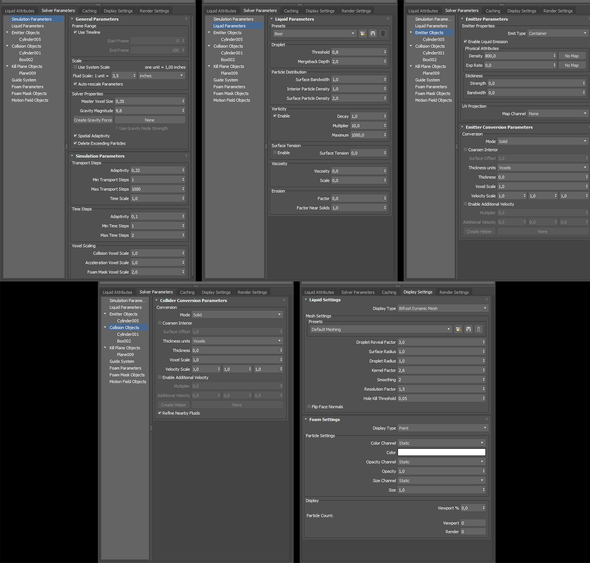Click the Create Gravity Force button
Screen dimensions: 590x563
(x=93, y=120)
